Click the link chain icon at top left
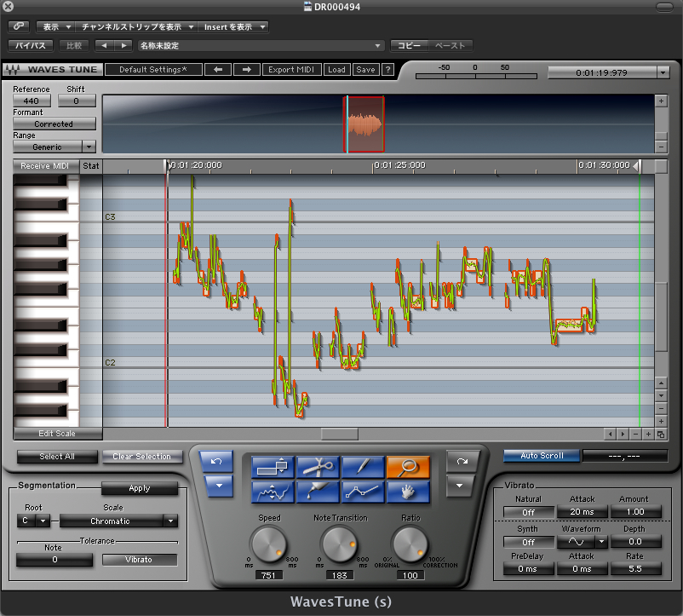 pos(19,26)
